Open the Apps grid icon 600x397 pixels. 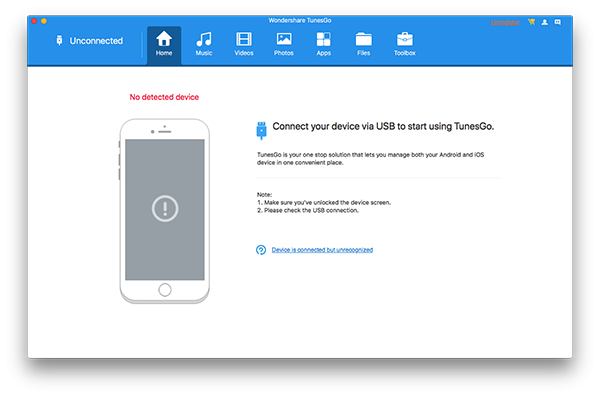pos(323,39)
